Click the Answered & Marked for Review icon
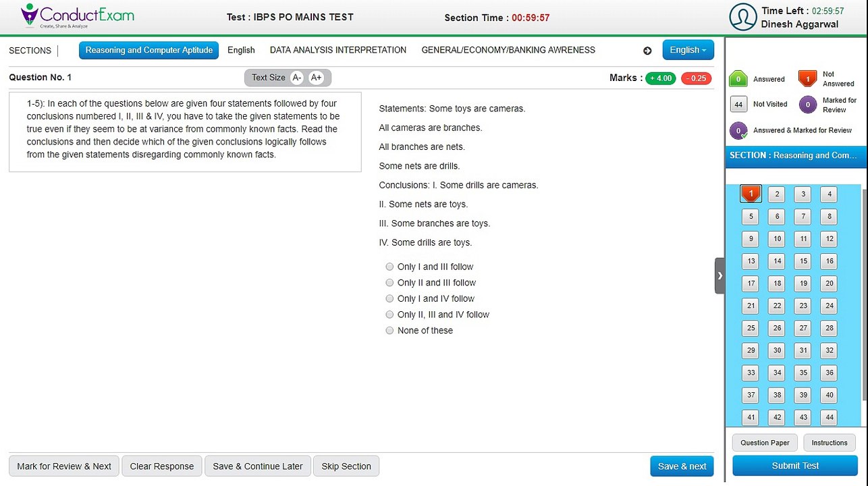This screenshot has height=486, width=868. 738,130
